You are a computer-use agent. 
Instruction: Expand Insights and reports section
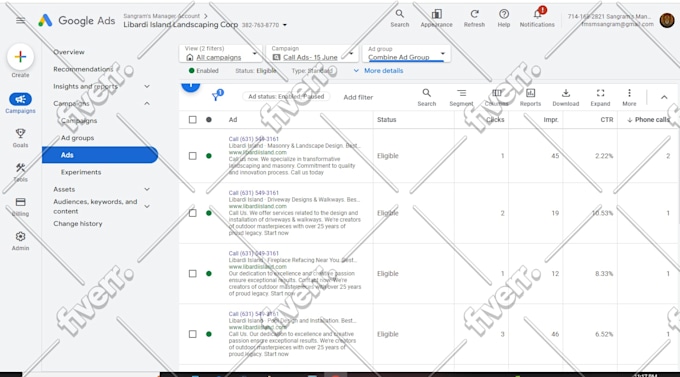(x=147, y=86)
